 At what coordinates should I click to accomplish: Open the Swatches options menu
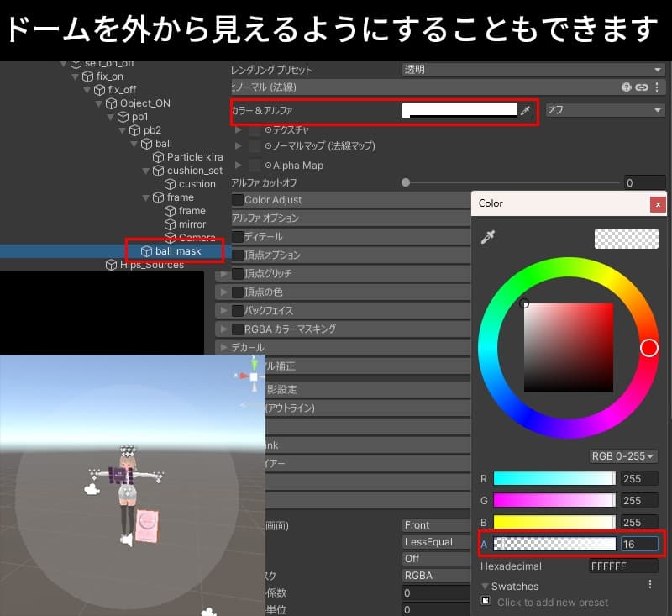(650, 586)
